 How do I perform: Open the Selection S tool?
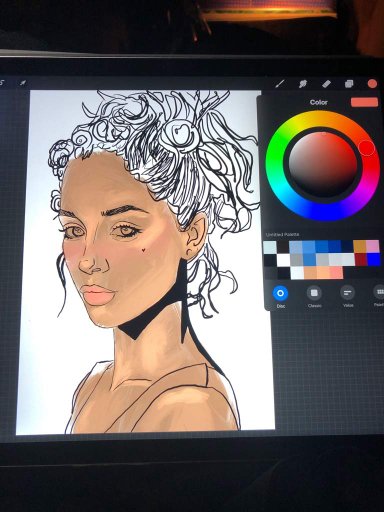(2, 82)
